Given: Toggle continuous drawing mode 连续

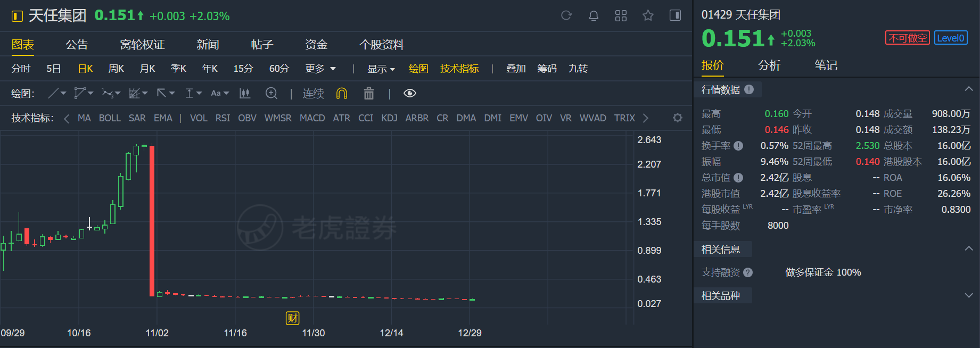Looking at the screenshot, I should pos(313,94).
